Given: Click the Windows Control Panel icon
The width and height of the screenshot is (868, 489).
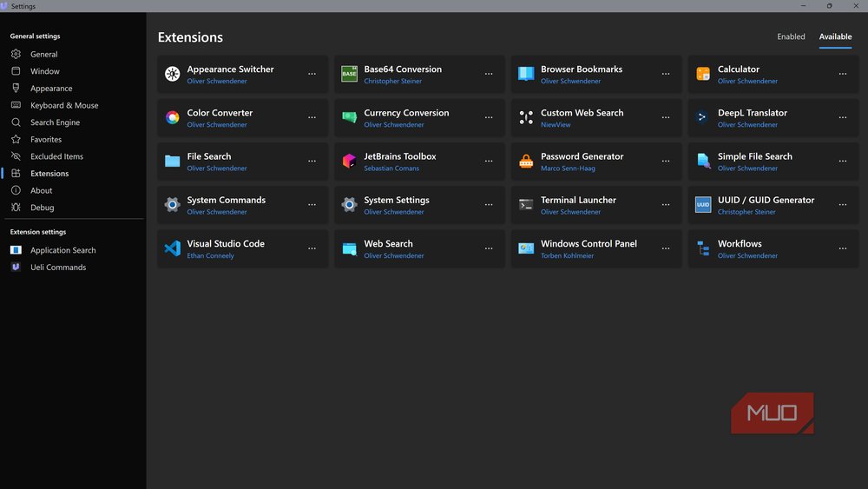Looking at the screenshot, I should (x=526, y=248).
